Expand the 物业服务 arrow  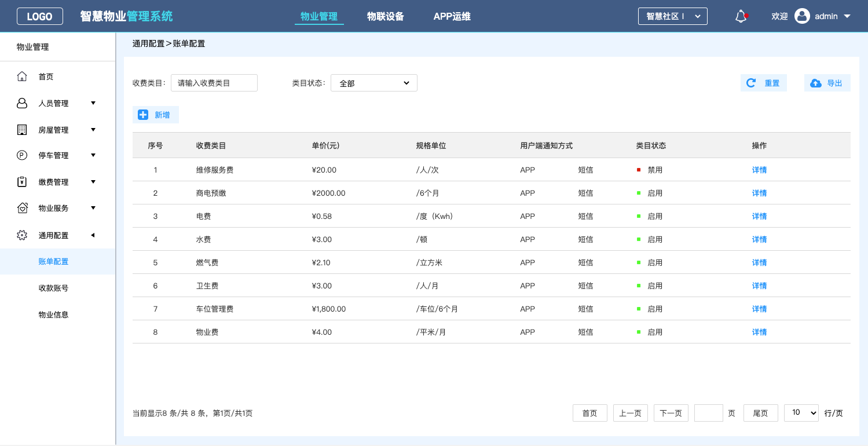pyautogui.click(x=93, y=208)
